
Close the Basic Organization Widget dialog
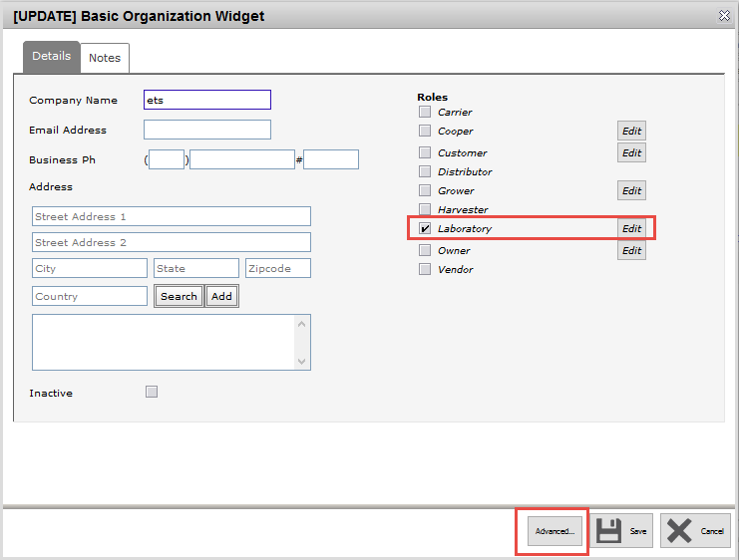tap(724, 16)
